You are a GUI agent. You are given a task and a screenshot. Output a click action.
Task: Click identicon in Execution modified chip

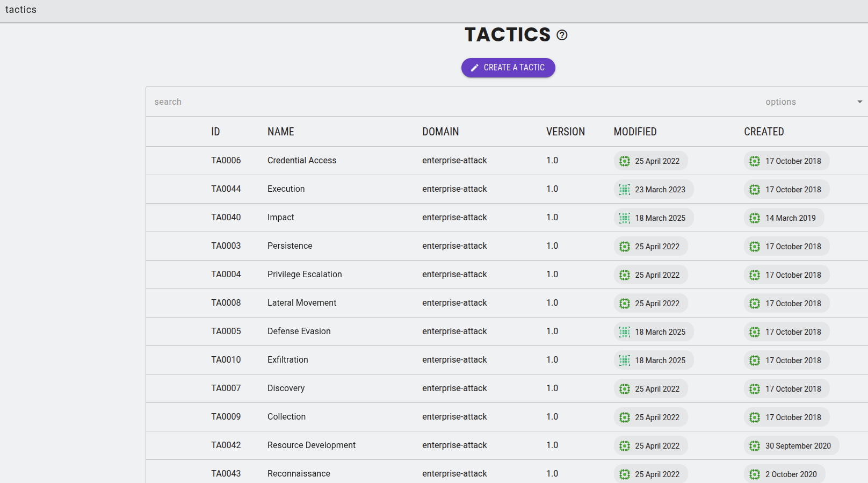coord(624,190)
